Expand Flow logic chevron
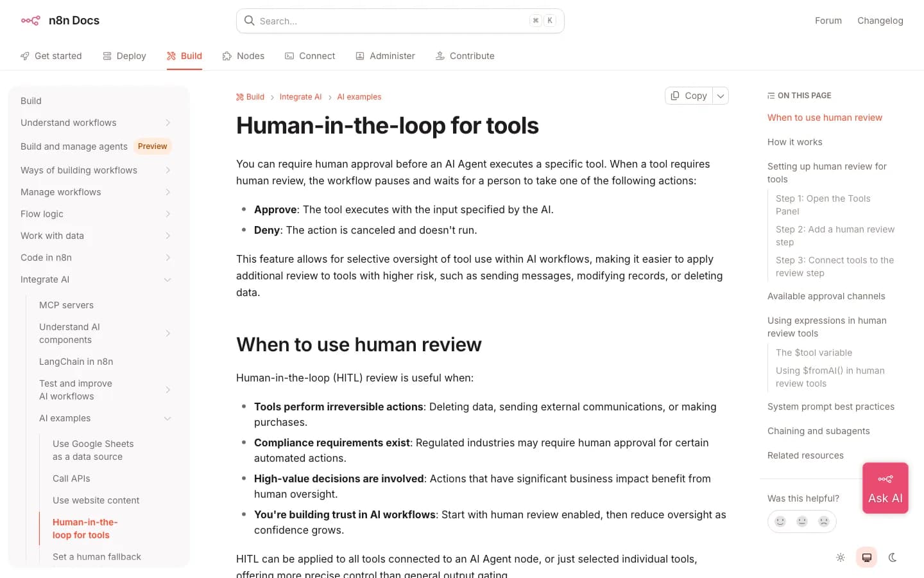This screenshot has height=578, width=924. 168,214
